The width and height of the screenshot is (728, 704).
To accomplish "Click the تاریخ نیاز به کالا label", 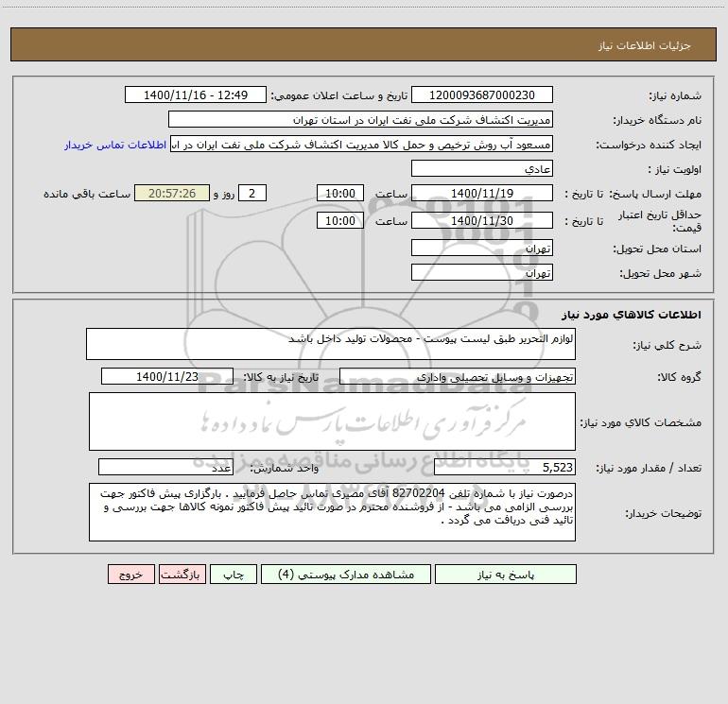I will click(282, 377).
